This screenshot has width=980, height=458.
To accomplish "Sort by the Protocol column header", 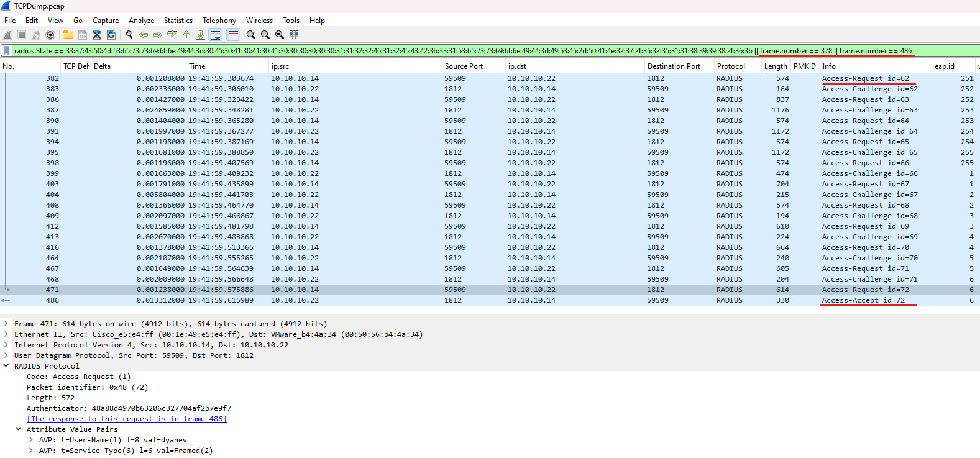I will click(731, 66).
